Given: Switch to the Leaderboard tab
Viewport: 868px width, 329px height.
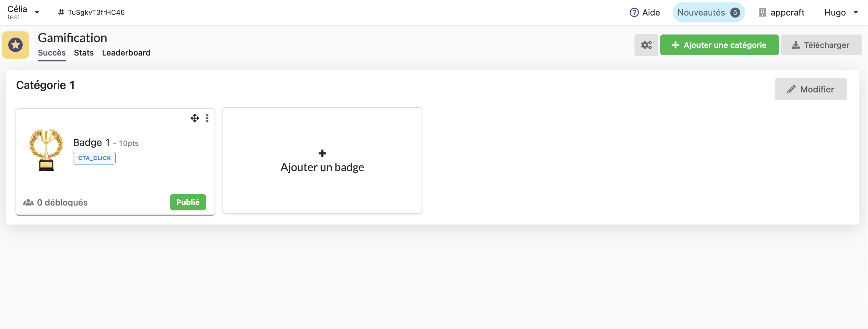Looking at the screenshot, I should point(126,53).
